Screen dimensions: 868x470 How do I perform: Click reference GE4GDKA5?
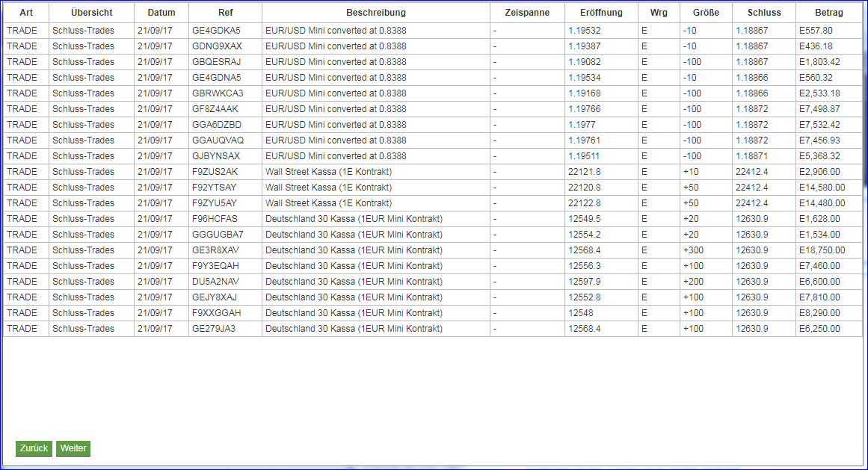pyautogui.click(x=217, y=31)
